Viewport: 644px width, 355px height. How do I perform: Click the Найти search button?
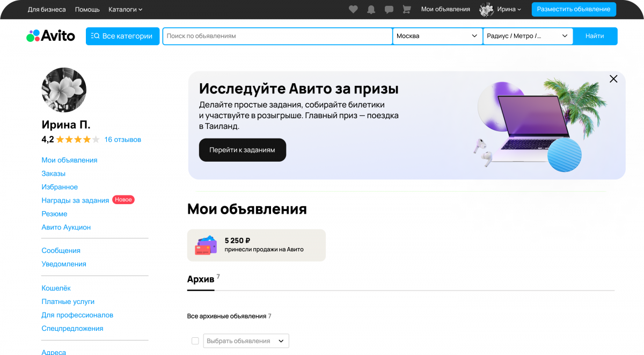click(x=595, y=36)
